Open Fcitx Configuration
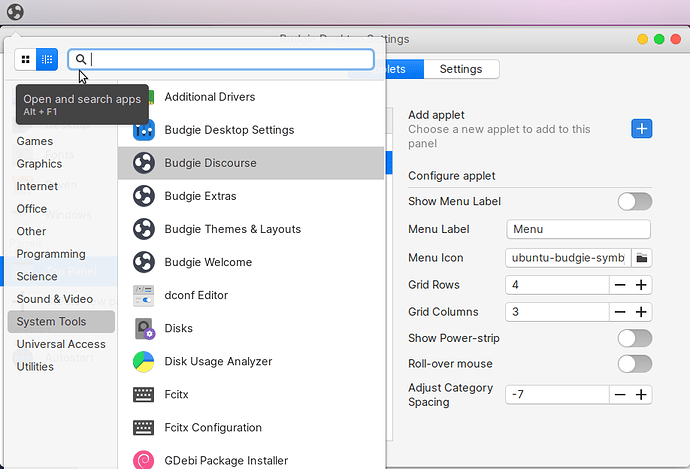The image size is (690, 469). pos(213,427)
